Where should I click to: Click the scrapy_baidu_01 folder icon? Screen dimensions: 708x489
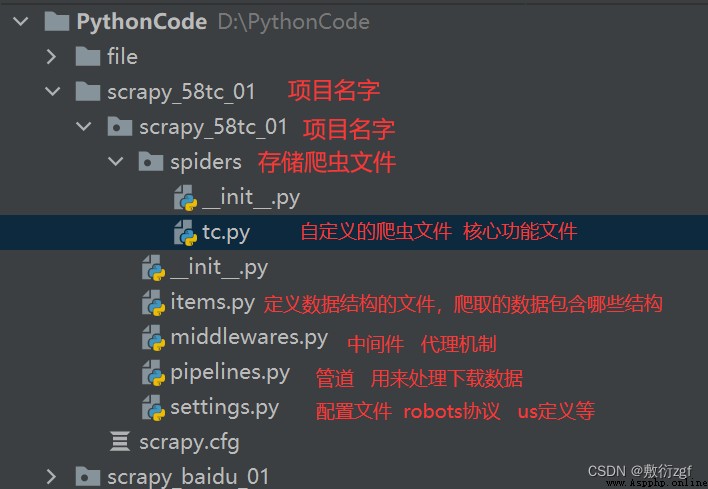point(88,477)
